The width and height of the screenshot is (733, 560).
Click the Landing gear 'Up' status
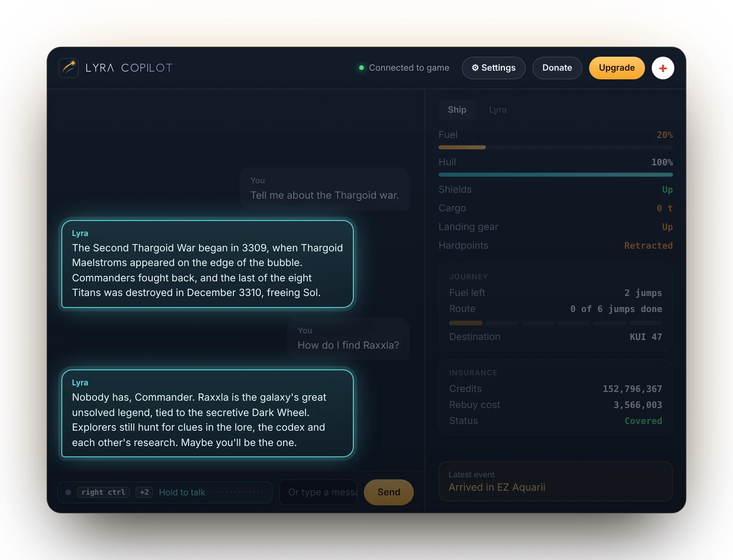(667, 227)
